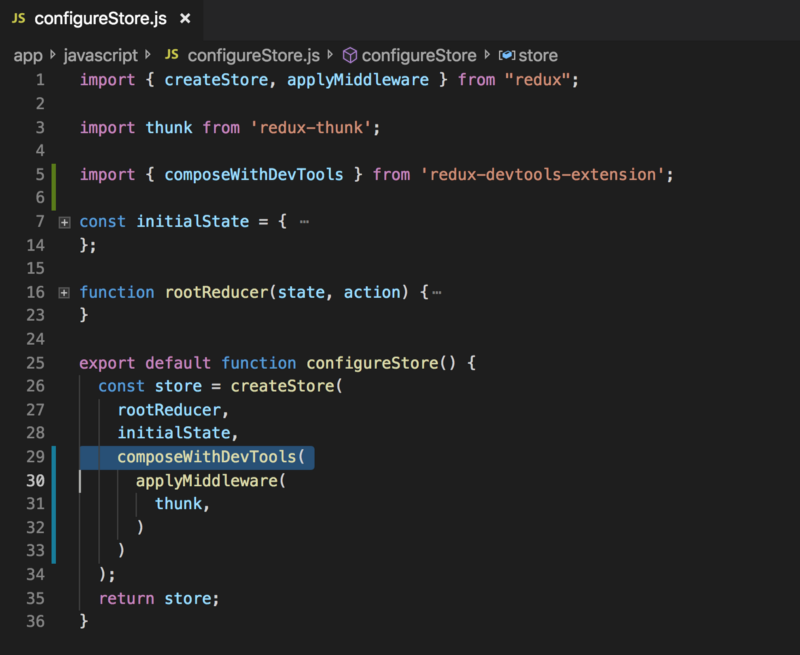Click the highlighted composeWithDevTools call
The width and height of the screenshot is (800, 655).
point(209,457)
